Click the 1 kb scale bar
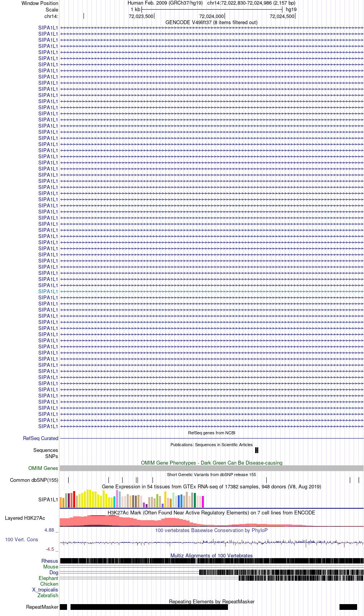Image resolution: width=364 pixels, height=616 pixels. coord(212,10)
